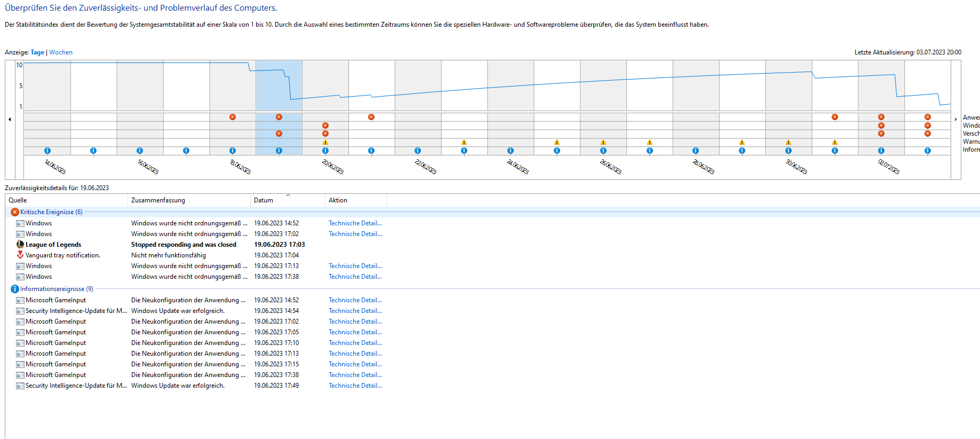Click warning triangle icon on 25.06.2023
980x439 pixels.
557,143
